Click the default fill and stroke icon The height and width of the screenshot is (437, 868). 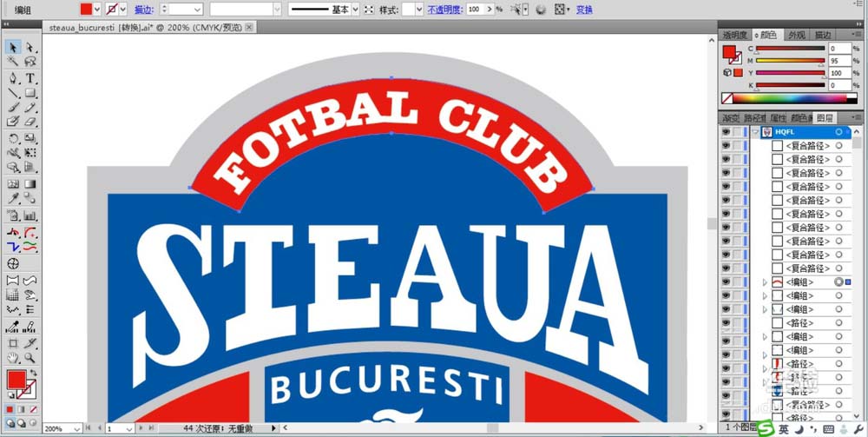(x=10, y=395)
